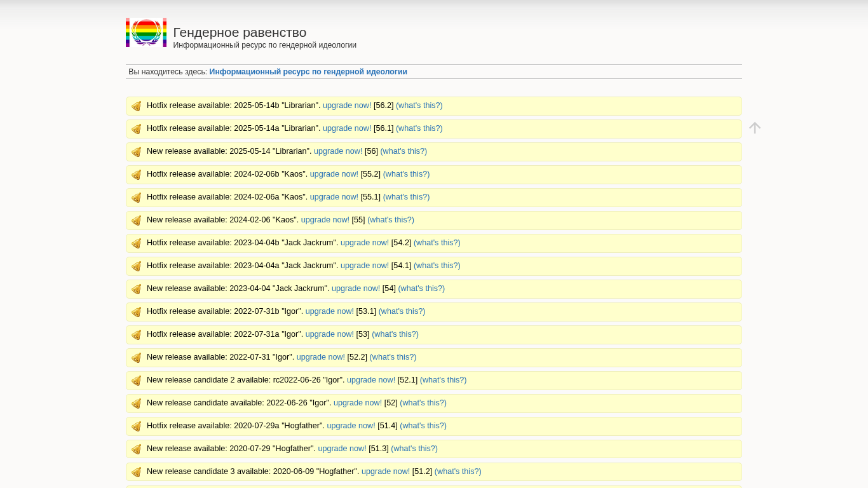Image resolution: width=868 pixels, height=488 pixels.
Task: Click upgrade now for hotfix 2022-07-31b
Action: click(x=330, y=311)
